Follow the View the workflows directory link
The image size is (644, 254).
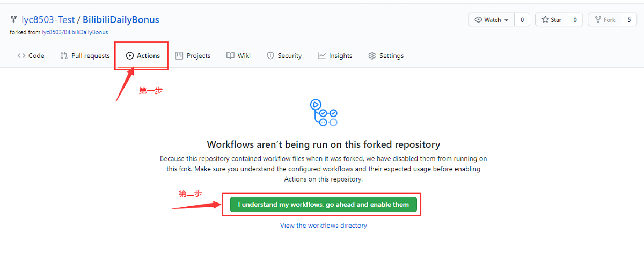pos(323,226)
